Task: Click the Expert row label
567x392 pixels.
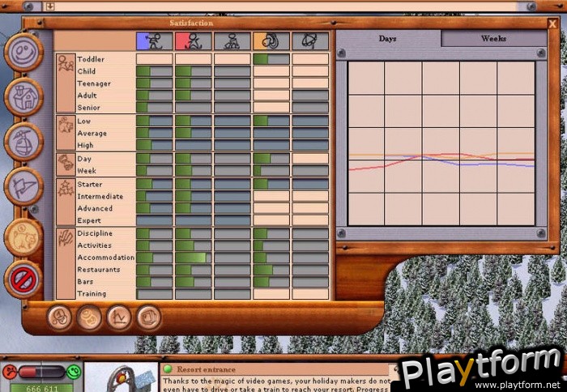Action: pos(89,220)
